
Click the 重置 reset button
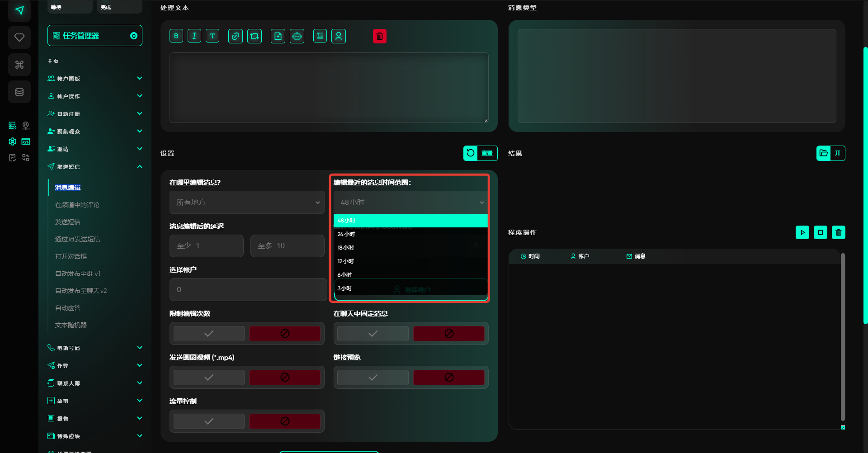(x=481, y=153)
